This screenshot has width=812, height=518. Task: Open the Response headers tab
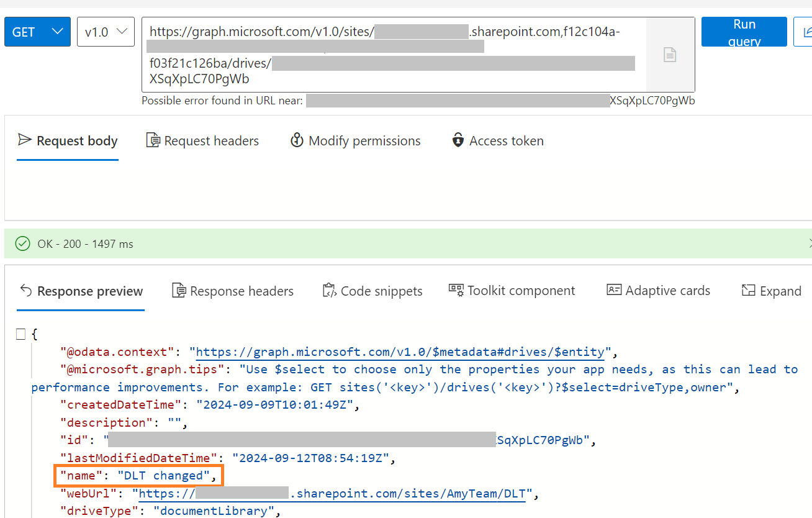[x=233, y=291]
